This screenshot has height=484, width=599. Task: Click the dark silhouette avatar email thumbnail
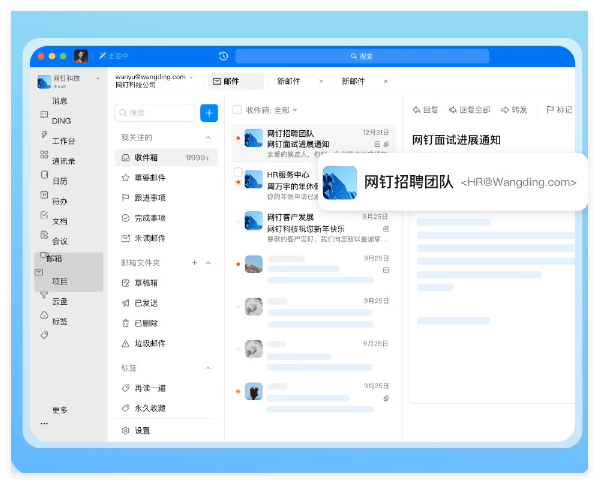click(x=254, y=391)
